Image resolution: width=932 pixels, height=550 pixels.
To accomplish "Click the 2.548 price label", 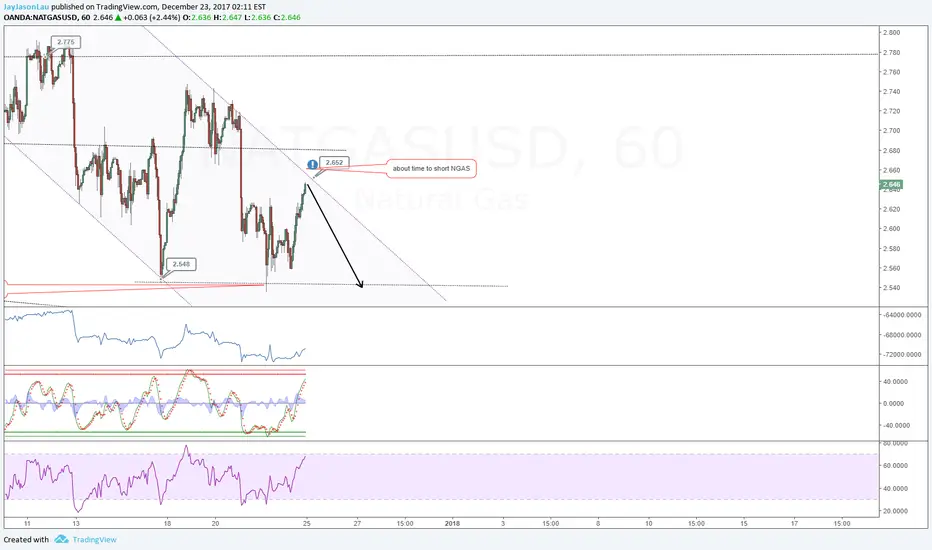I will (181, 264).
